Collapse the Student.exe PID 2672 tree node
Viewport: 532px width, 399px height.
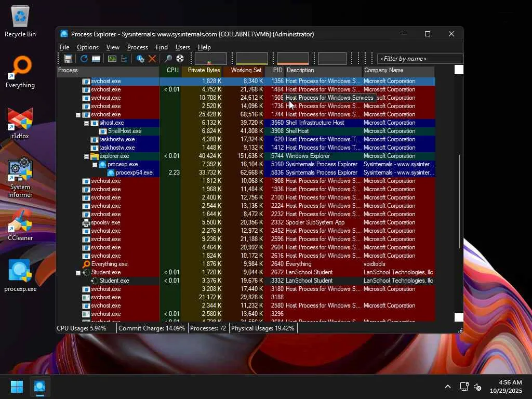click(x=78, y=272)
